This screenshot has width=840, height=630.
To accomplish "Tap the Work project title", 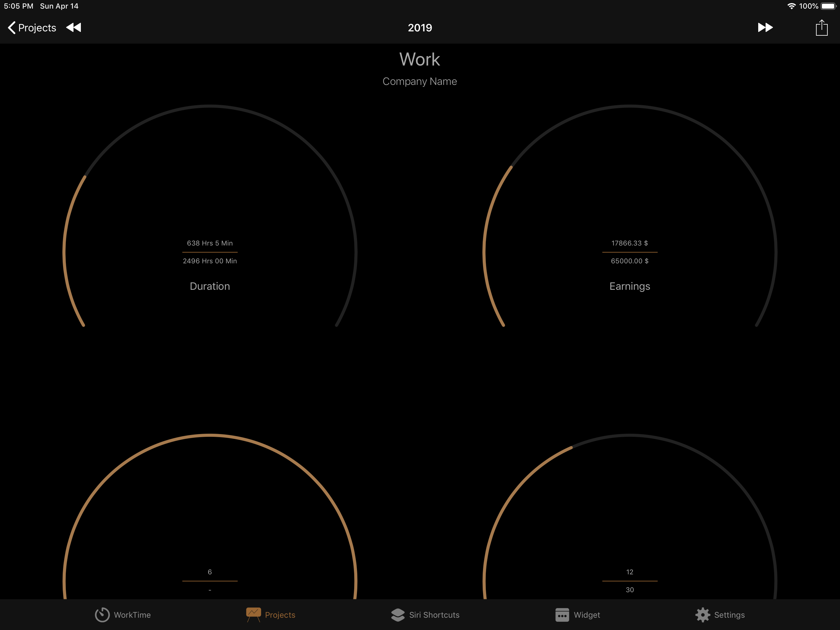I will click(420, 59).
